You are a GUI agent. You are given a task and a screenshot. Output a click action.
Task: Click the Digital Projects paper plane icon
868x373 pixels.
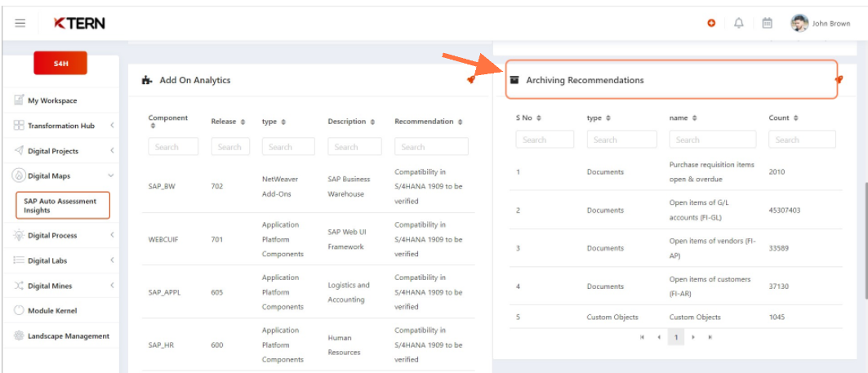[19, 150]
